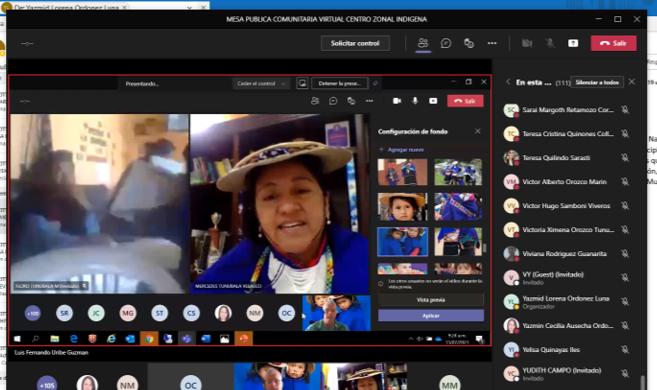The width and height of the screenshot is (657, 390).
Task: Open More actions menu in main toolbar
Action: [492, 43]
